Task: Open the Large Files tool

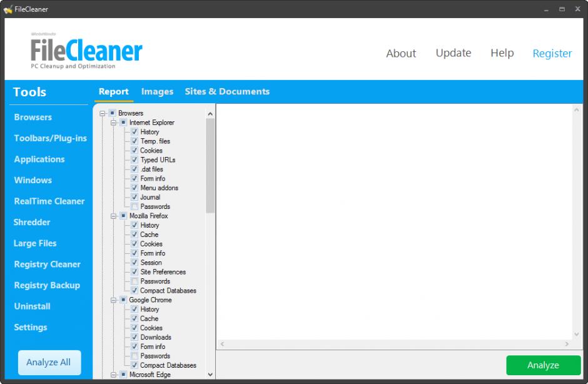Action: [35, 243]
